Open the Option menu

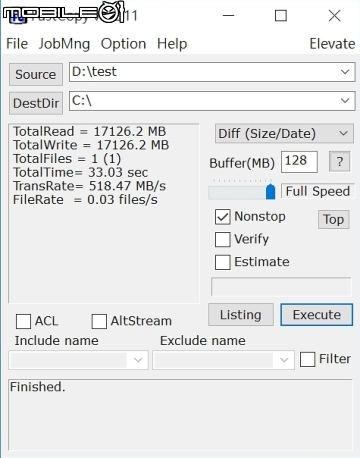tap(123, 44)
